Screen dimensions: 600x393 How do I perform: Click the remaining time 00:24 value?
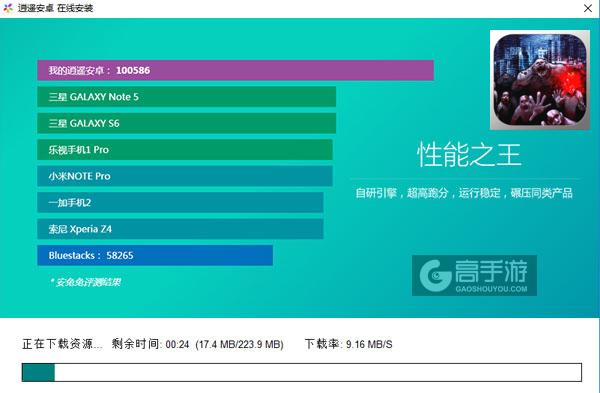pos(178,344)
